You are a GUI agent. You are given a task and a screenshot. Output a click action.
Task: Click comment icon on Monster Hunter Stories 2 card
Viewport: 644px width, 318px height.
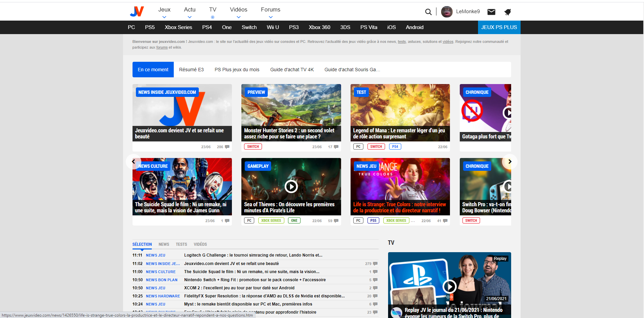coord(336,147)
